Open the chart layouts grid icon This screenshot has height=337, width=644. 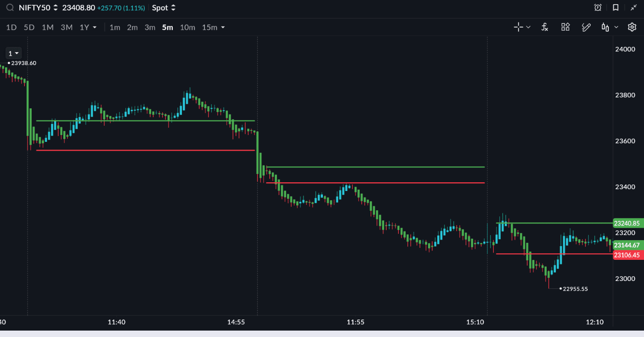(x=565, y=27)
